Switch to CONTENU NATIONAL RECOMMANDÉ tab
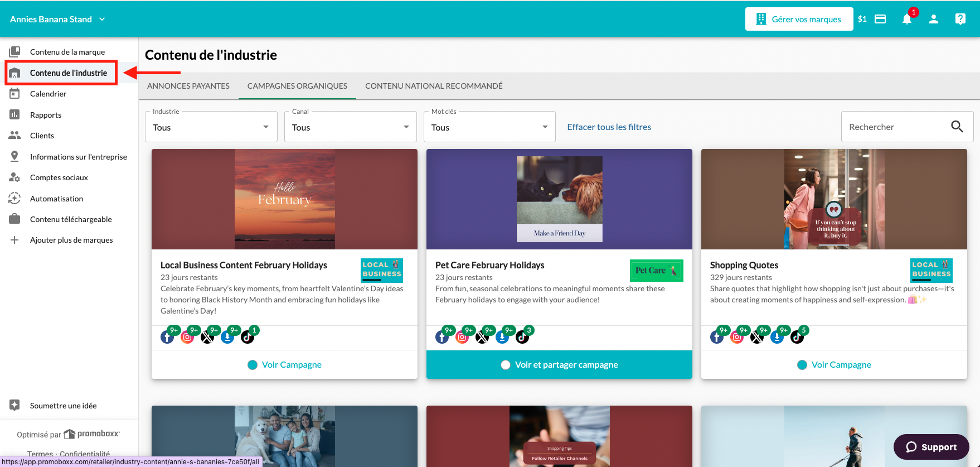This screenshot has width=980, height=467. point(434,86)
